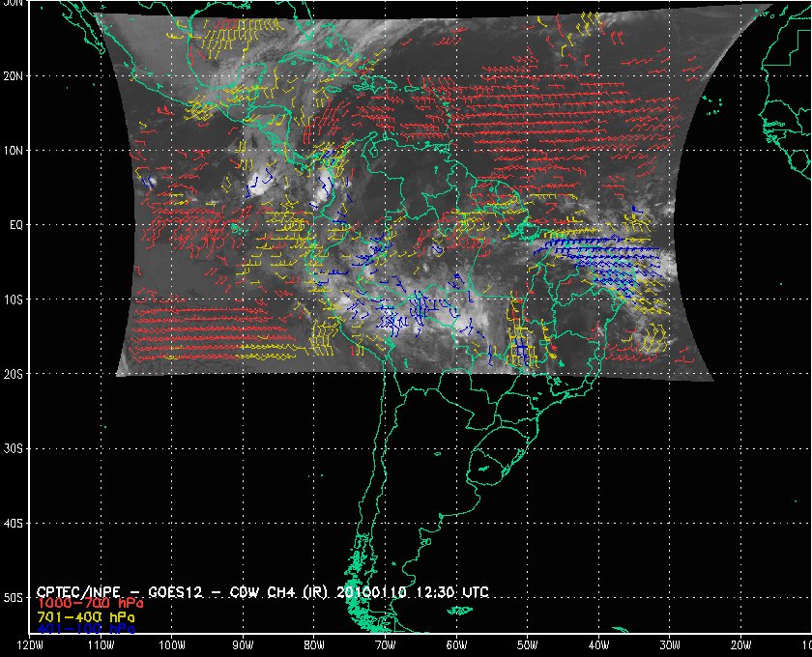Select the yellow 701-400 hPa legend entry
The height and width of the screenshot is (657, 812).
coord(86,617)
